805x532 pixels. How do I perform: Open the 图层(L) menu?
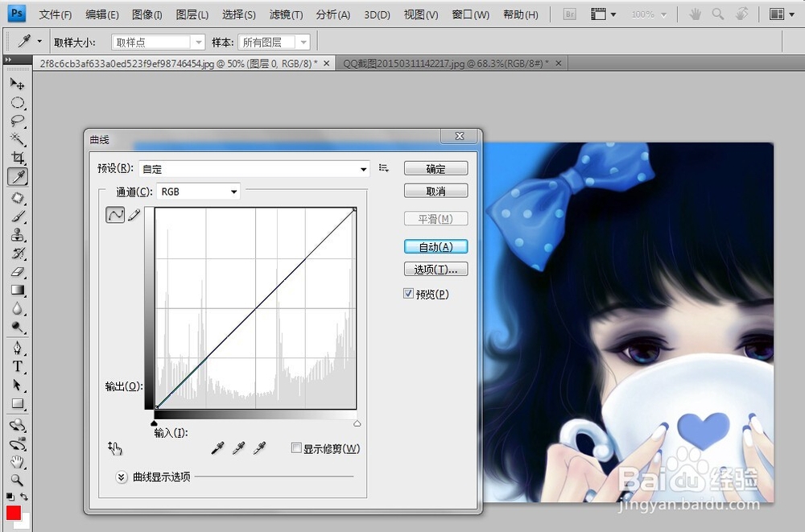[192, 14]
